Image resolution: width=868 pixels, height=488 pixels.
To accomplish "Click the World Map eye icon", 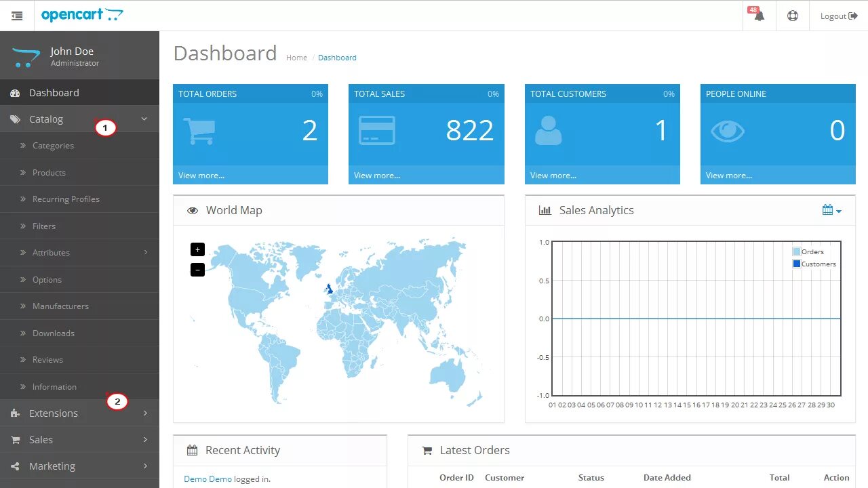I will click(193, 210).
